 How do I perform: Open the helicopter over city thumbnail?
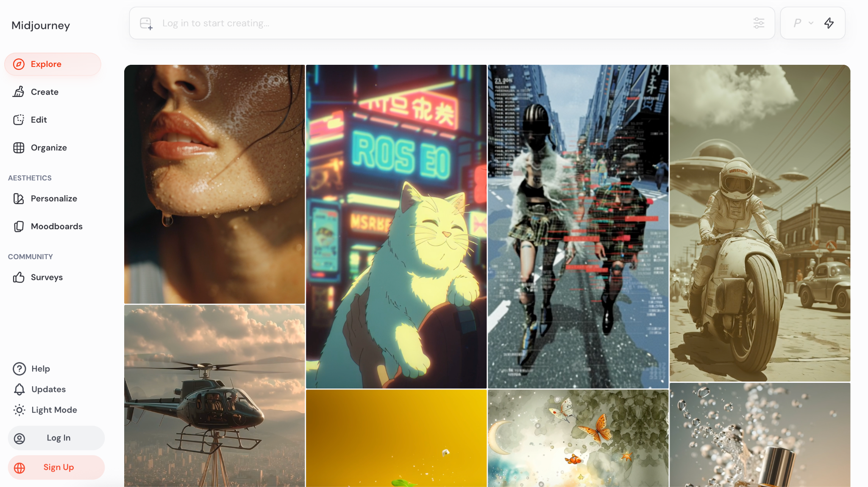pyautogui.click(x=214, y=396)
